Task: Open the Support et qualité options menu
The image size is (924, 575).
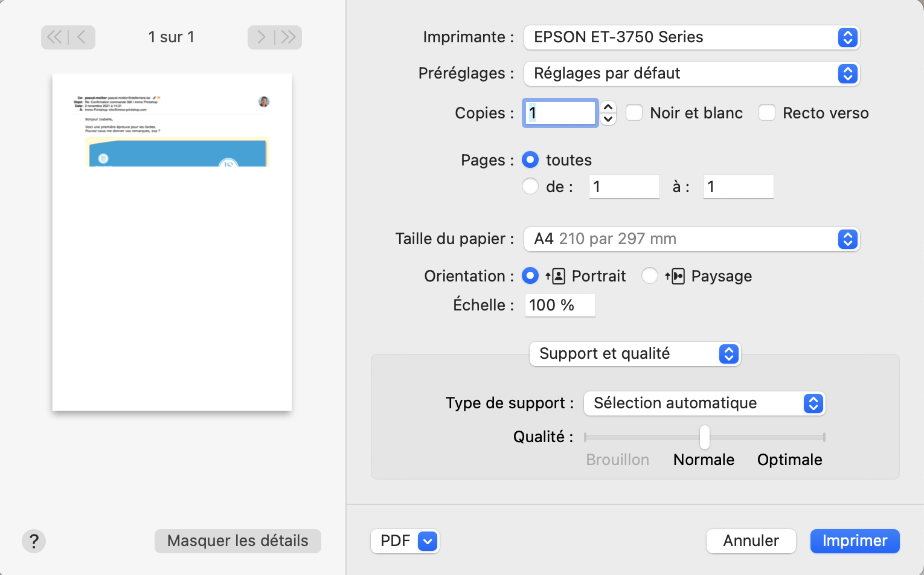Action: click(635, 354)
